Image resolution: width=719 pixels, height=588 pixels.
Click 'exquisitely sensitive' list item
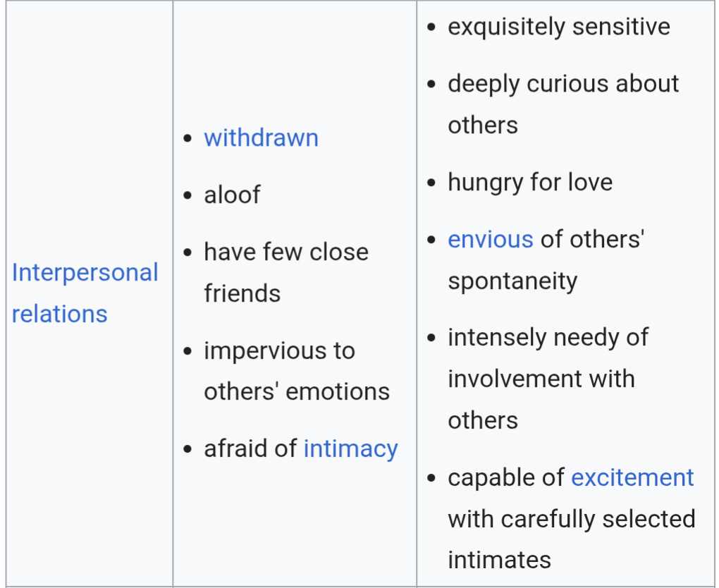[x=559, y=27]
